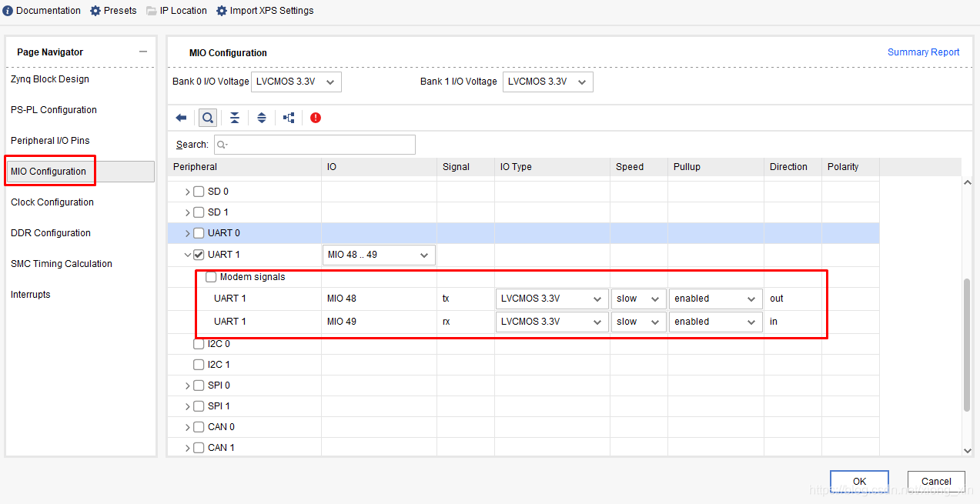This screenshot has height=504, width=980.
Task: Click the scrollbar up arrow
Action: click(968, 182)
